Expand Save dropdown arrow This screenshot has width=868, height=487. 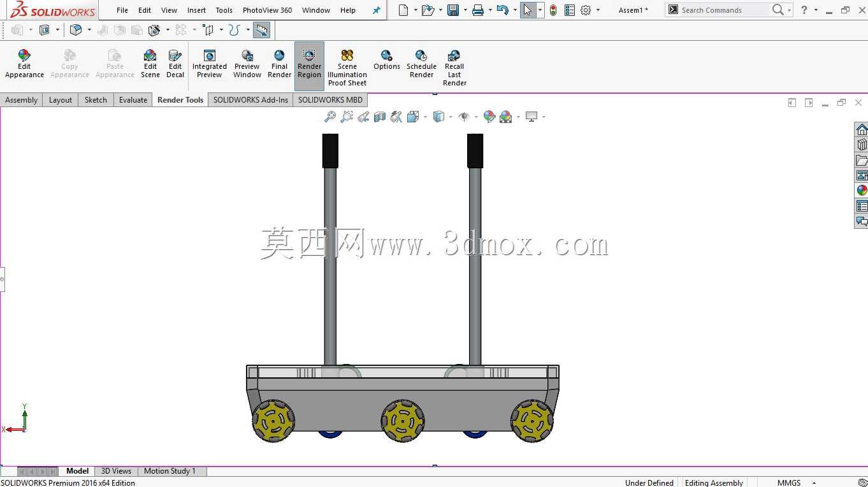(x=465, y=10)
